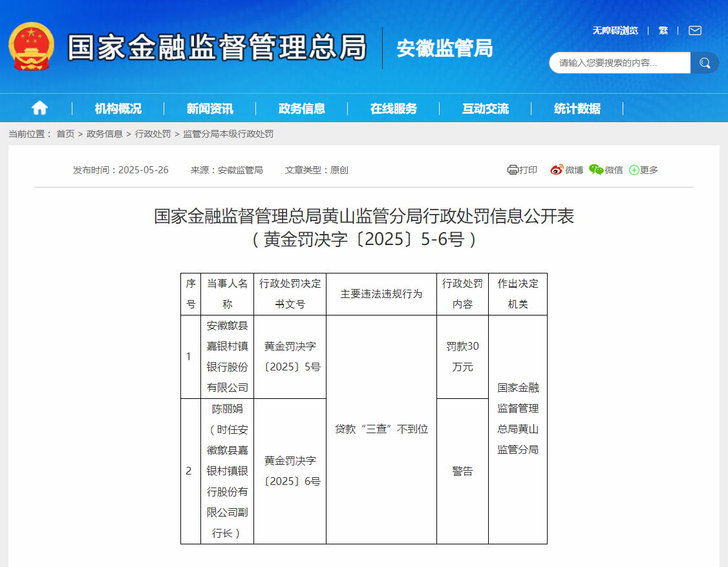Click the printer icon

tap(513, 170)
